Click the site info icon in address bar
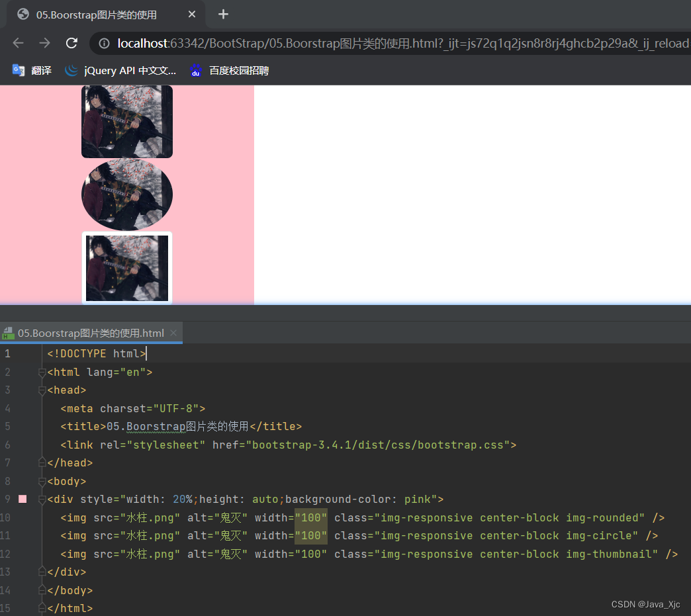Viewport: 691px width, 616px height. coord(104,43)
